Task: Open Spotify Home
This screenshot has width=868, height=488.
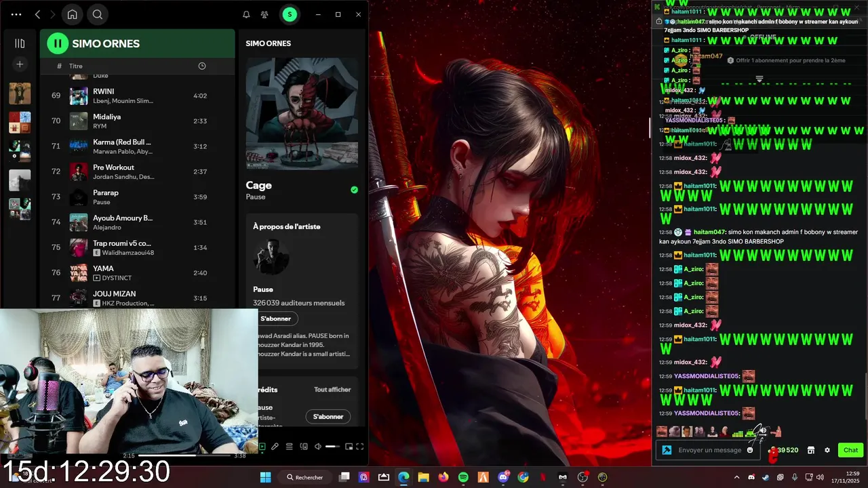Action: pyautogui.click(x=73, y=14)
